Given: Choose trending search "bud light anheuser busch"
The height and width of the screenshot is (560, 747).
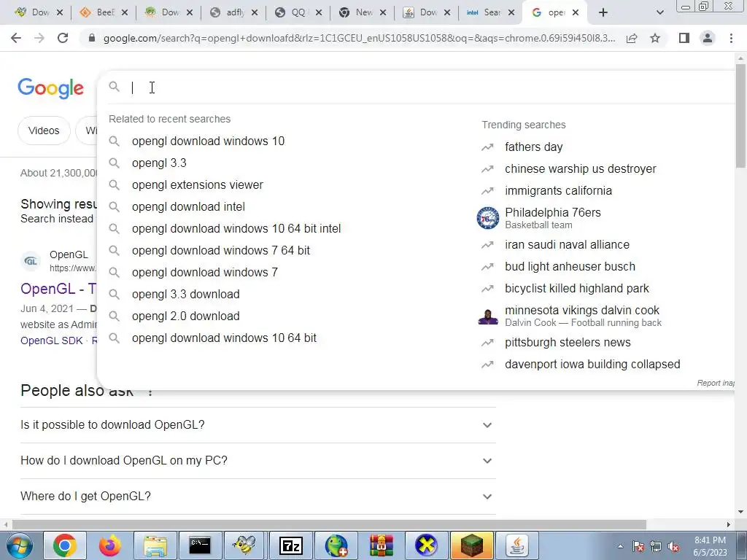Looking at the screenshot, I should tap(570, 267).
